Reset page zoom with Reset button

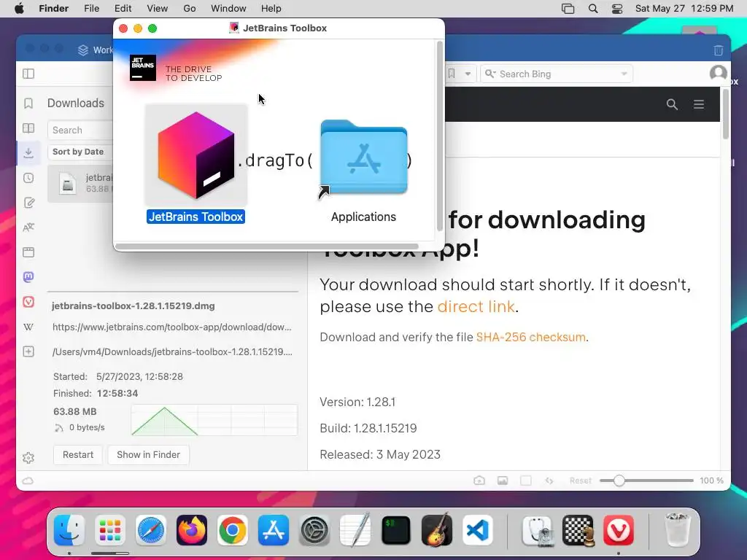coord(580,481)
